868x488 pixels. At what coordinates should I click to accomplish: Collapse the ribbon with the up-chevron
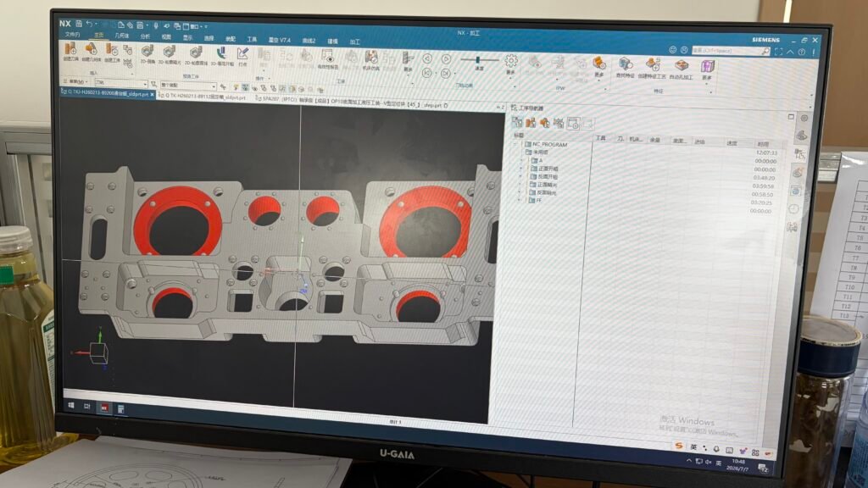[791, 52]
